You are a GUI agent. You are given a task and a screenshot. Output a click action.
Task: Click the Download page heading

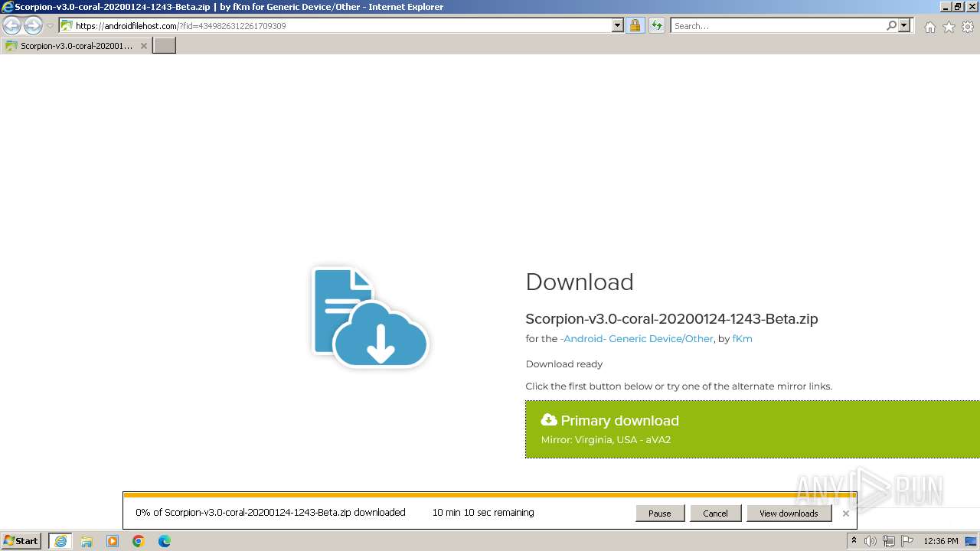pyautogui.click(x=580, y=282)
